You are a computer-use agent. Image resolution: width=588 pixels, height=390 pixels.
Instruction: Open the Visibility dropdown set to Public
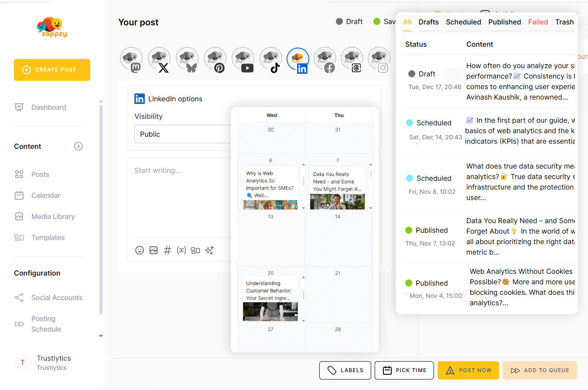pos(183,135)
